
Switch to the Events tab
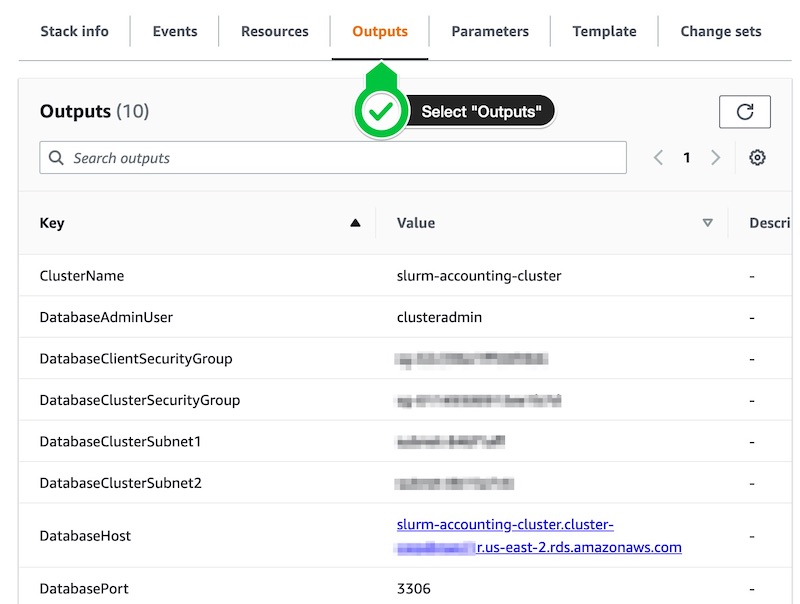175,31
